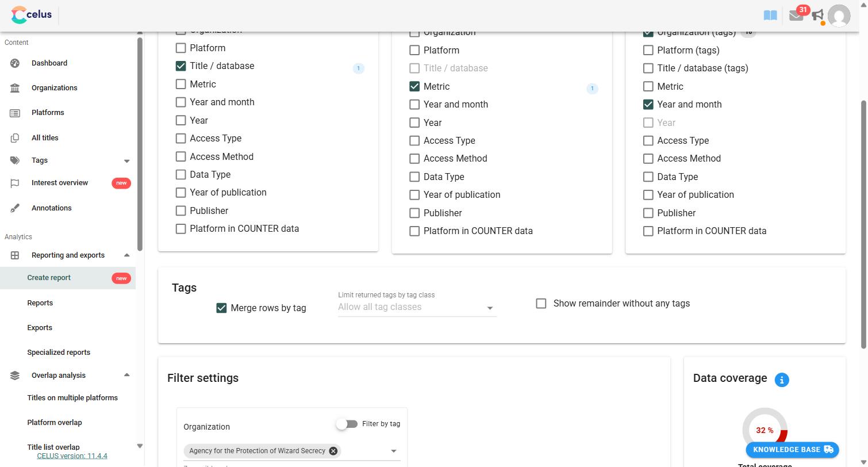Click the Celus logo
This screenshot has height=467, width=868.
(x=31, y=15)
